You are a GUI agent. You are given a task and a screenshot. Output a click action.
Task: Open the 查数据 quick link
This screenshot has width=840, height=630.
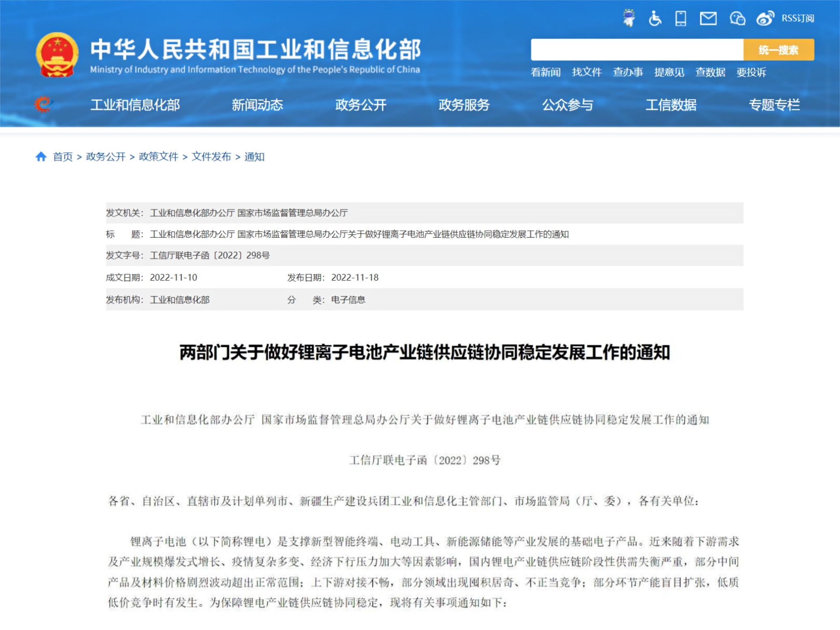(x=710, y=72)
